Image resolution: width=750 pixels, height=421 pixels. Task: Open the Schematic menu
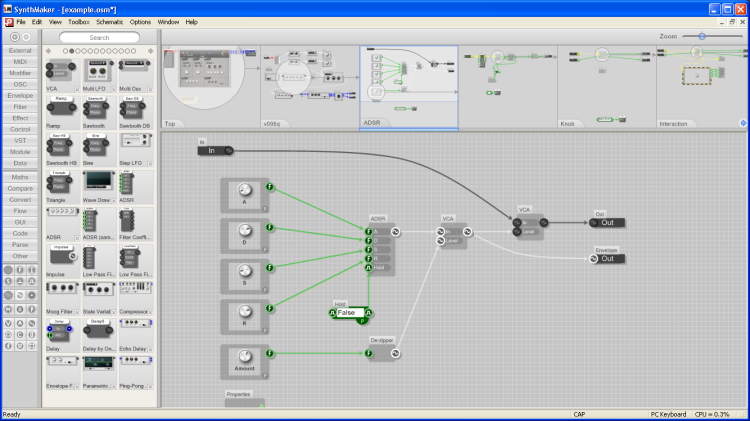(110, 22)
